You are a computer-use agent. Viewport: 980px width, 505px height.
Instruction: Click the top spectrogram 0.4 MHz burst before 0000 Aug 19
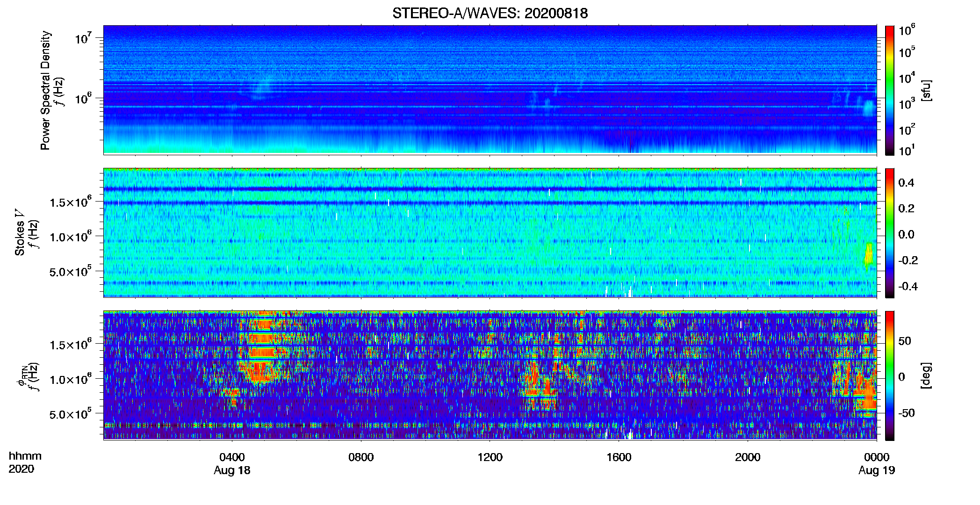(x=869, y=108)
